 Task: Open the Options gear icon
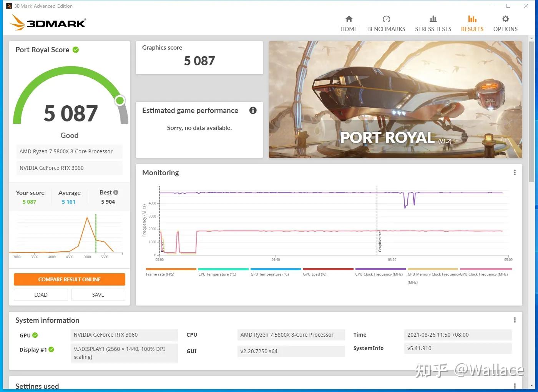click(x=505, y=18)
